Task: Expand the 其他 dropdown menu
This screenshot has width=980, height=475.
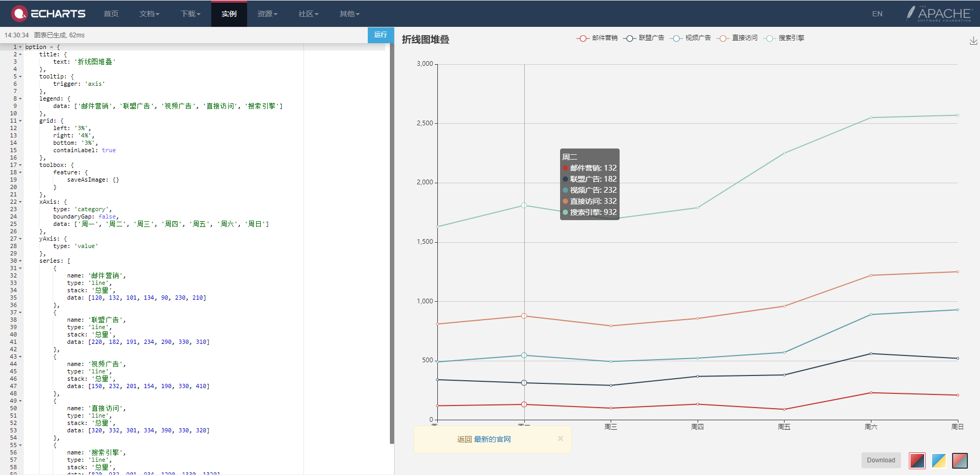Action: (349, 14)
